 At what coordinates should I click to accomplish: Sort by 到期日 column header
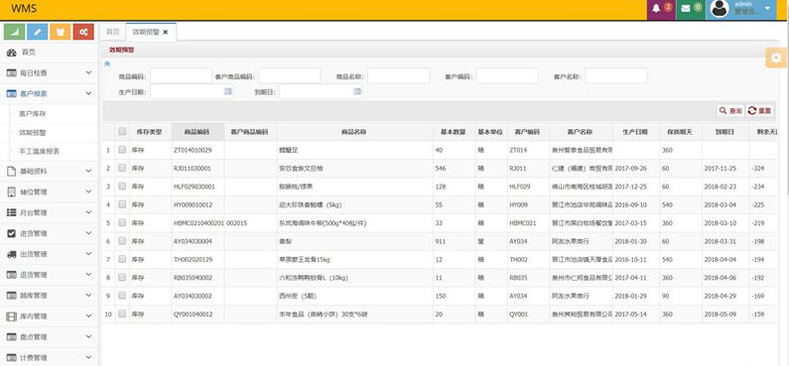pos(725,132)
